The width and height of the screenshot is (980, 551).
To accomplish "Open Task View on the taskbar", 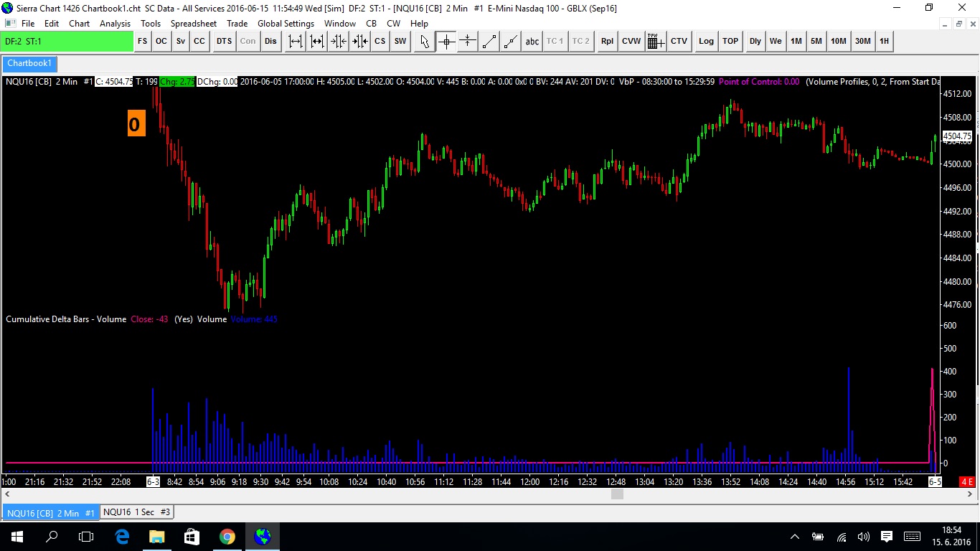I will (86, 537).
